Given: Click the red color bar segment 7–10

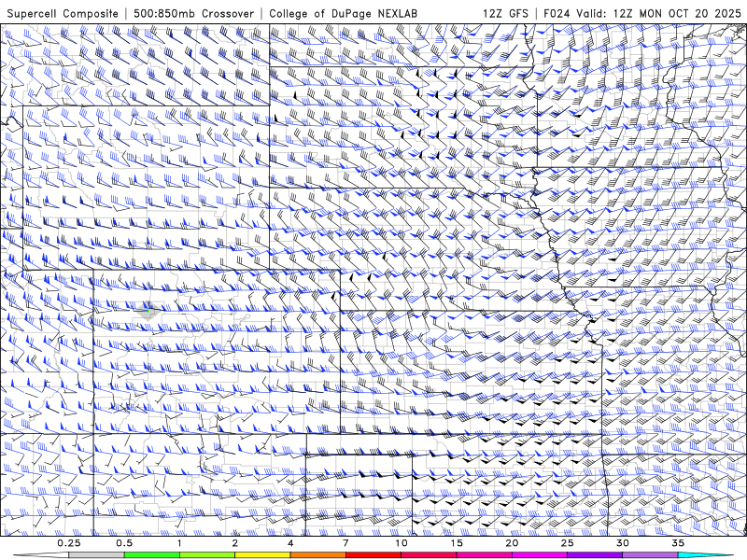Looking at the screenshot, I should (373, 555).
